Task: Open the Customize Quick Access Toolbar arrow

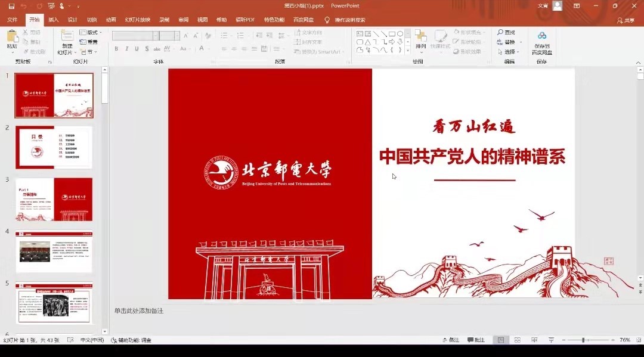Action: click(x=78, y=6)
